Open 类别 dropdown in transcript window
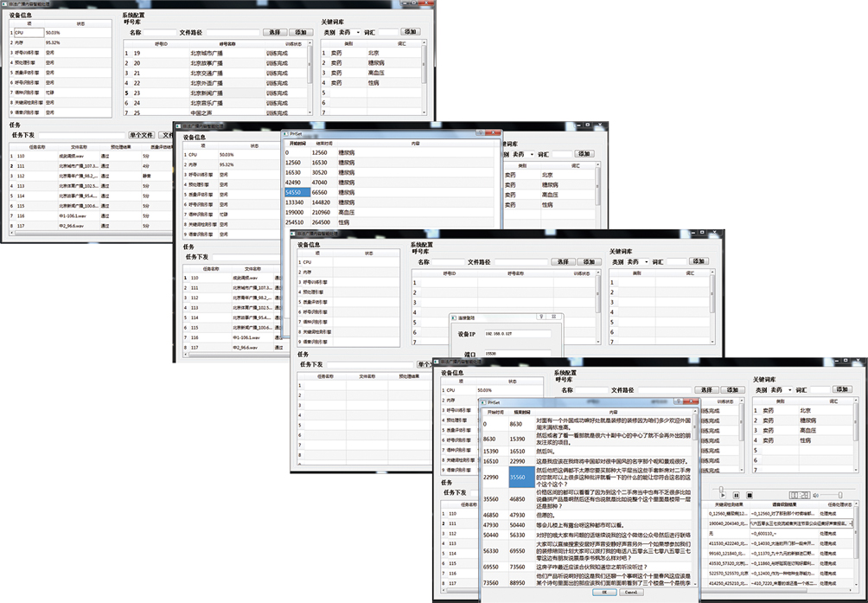The width and height of the screenshot is (868, 603). (781, 390)
